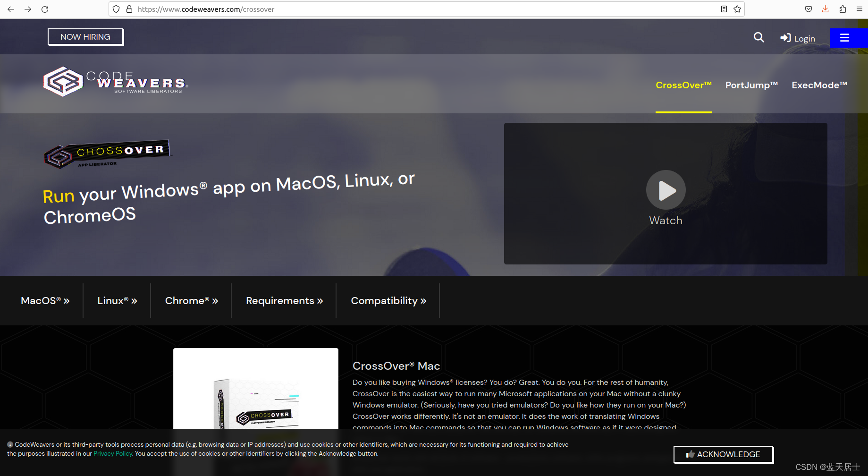This screenshot has height=476, width=868.
Task: Click the NOW HIRING button
Action: pyautogui.click(x=85, y=37)
